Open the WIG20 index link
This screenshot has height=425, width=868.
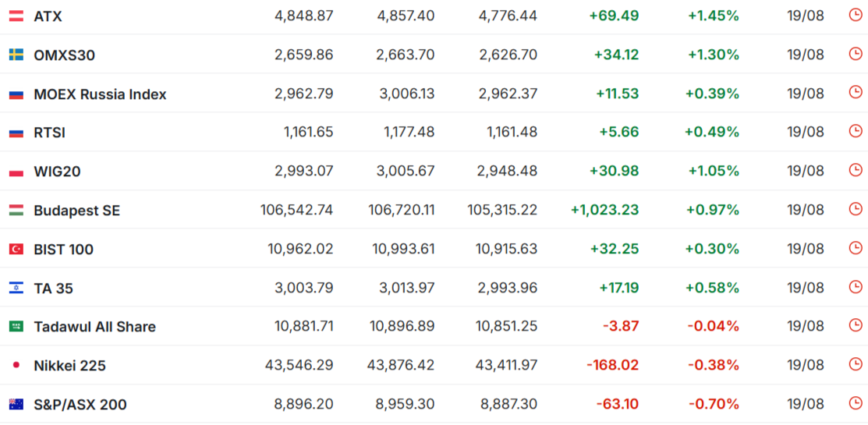pos(57,172)
